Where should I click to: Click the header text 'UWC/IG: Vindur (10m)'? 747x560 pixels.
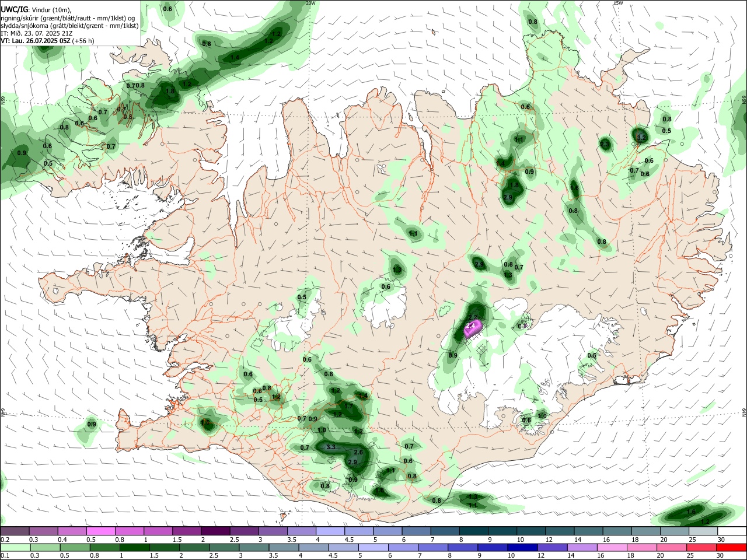click(x=36, y=9)
